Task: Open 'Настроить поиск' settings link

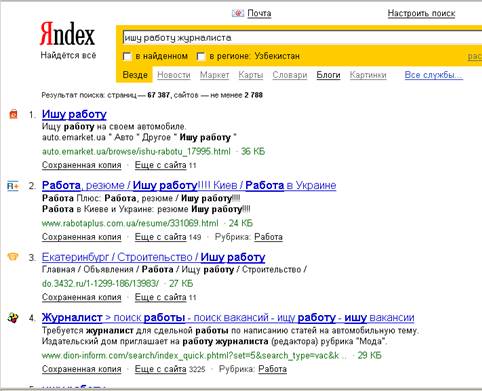Action: tap(421, 13)
